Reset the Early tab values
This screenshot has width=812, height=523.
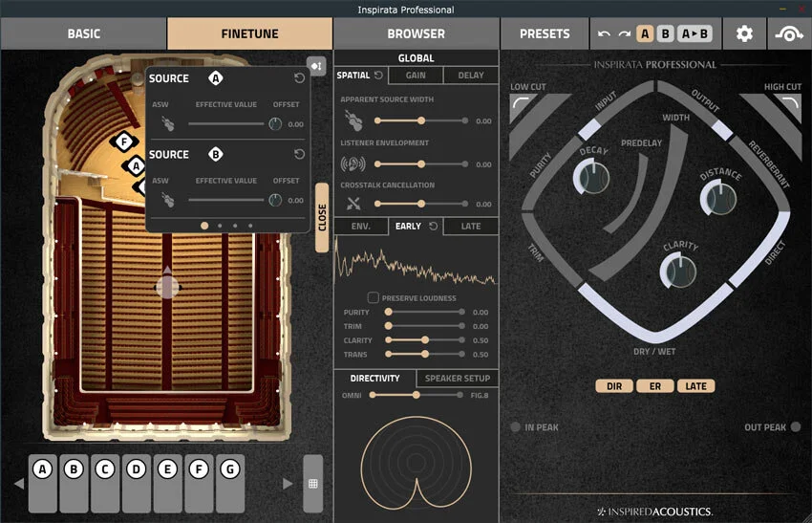pyautogui.click(x=434, y=226)
